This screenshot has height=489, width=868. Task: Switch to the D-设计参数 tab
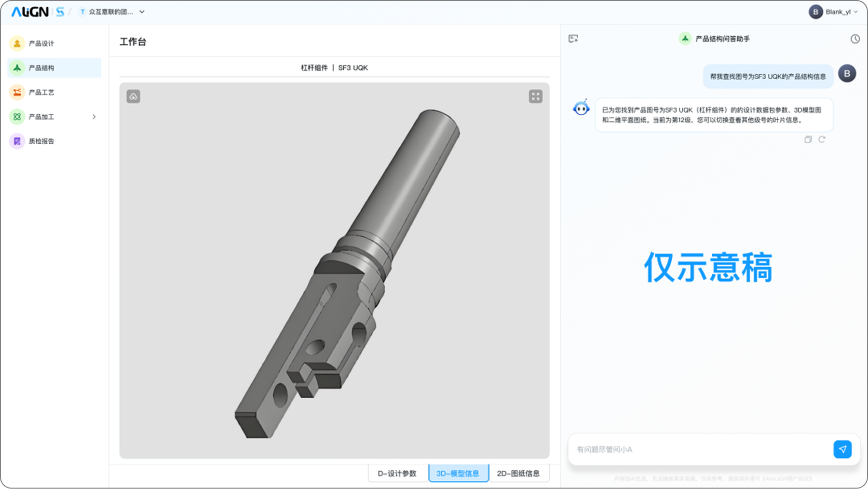point(397,473)
